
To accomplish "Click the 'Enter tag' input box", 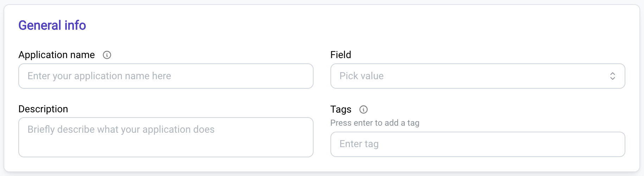I will pos(478,144).
